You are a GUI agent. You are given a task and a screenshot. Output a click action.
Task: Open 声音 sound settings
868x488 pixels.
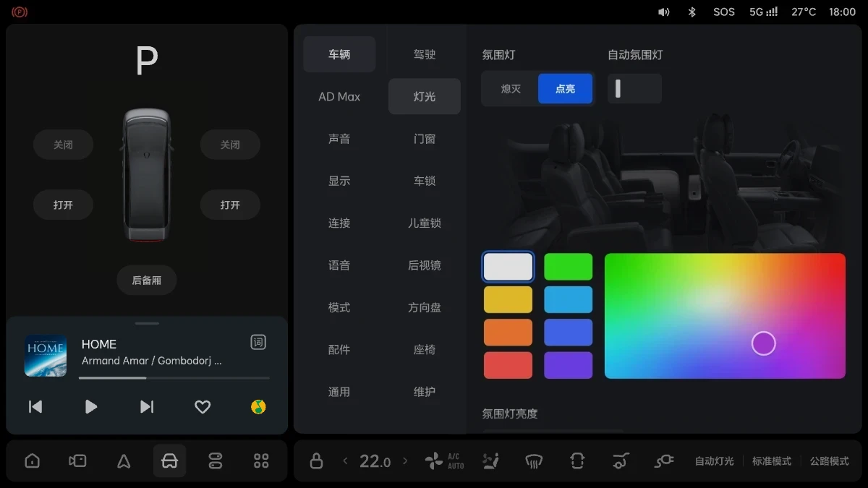(x=339, y=139)
